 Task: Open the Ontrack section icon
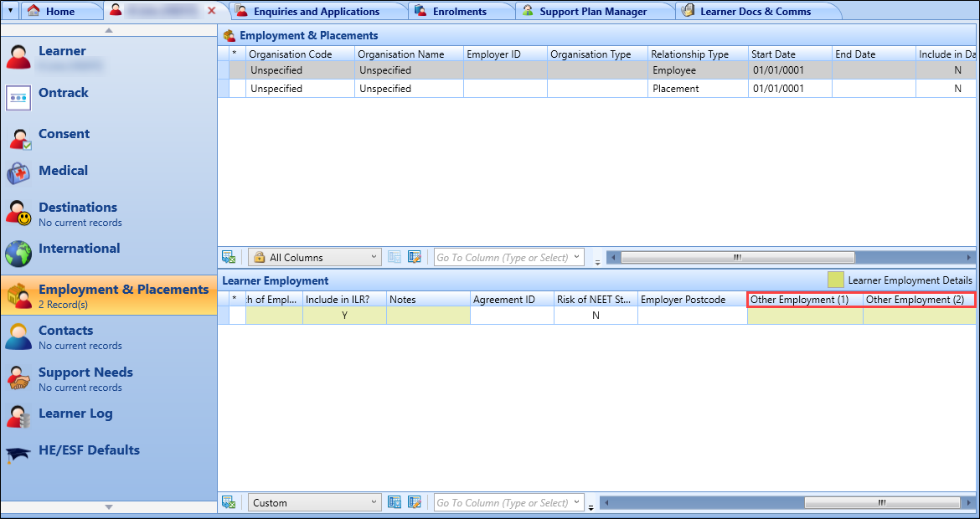pyautogui.click(x=18, y=98)
